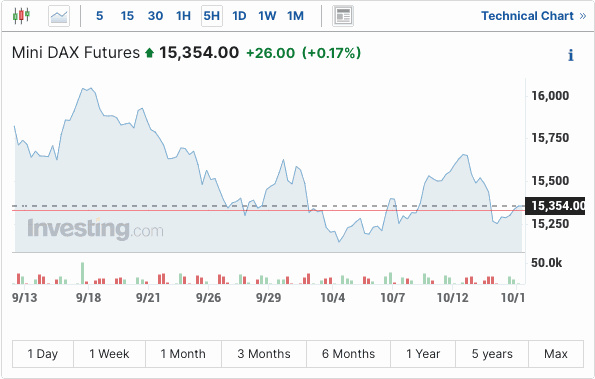595x379 pixels.
Task: Click the 9/26 date label
Action: pyautogui.click(x=208, y=297)
